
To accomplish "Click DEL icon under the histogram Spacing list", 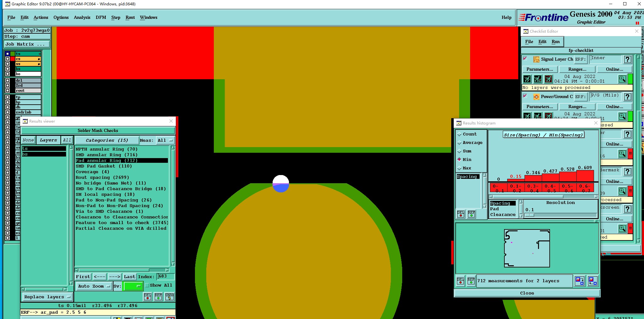I will pyautogui.click(x=461, y=214).
